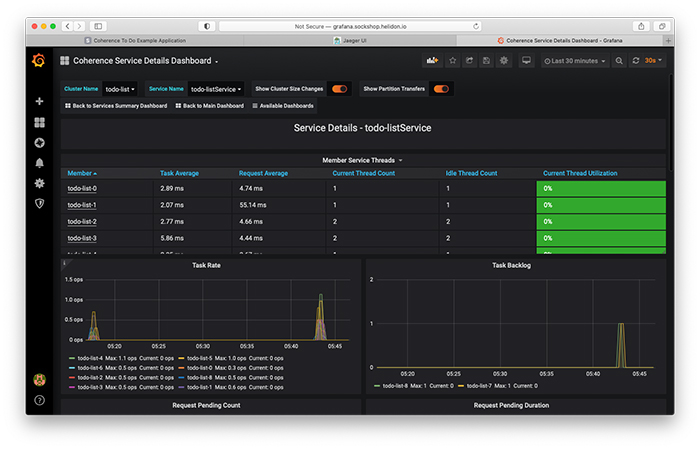Open the Cluster Name todo-list dropdown
Screen dimensions: 700x449
[x=120, y=89]
